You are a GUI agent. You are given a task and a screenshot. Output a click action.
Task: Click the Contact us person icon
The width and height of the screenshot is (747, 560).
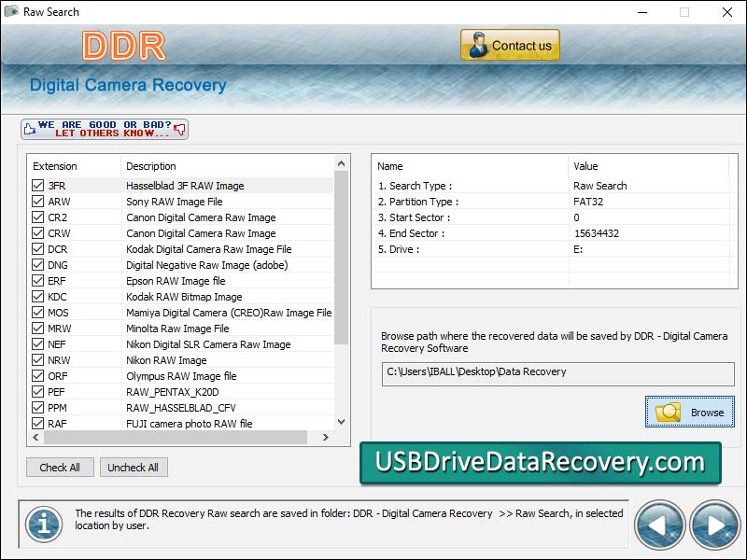tap(478, 46)
